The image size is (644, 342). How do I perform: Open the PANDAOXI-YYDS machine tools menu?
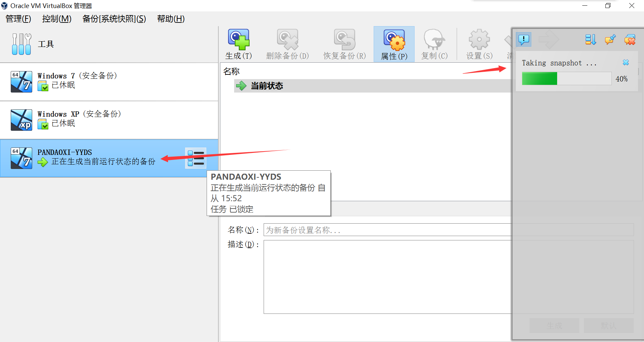[x=196, y=158]
